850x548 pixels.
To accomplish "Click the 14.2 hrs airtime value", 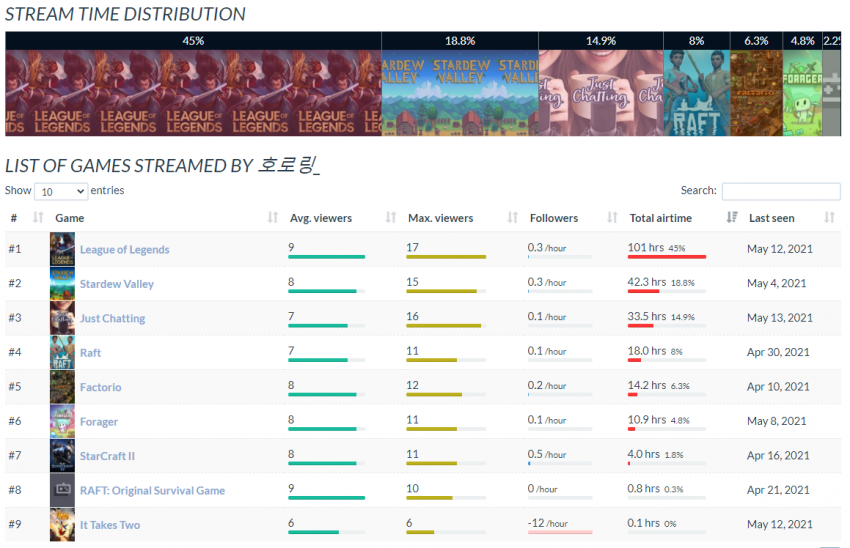I will pyautogui.click(x=647, y=385).
